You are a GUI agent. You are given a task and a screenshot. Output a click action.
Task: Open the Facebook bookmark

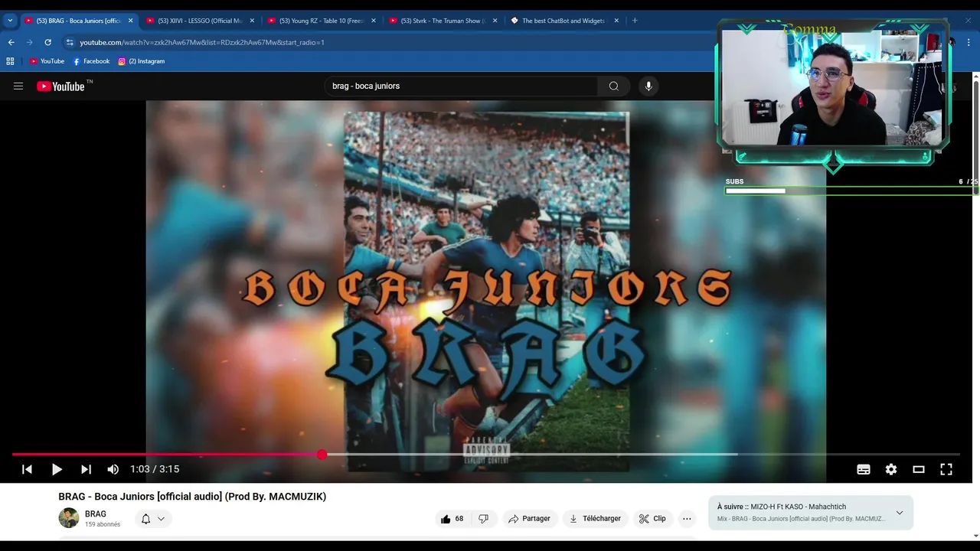pyautogui.click(x=91, y=61)
